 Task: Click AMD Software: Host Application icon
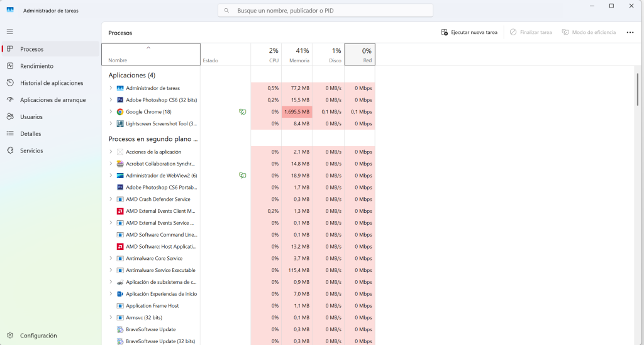[120, 247]
